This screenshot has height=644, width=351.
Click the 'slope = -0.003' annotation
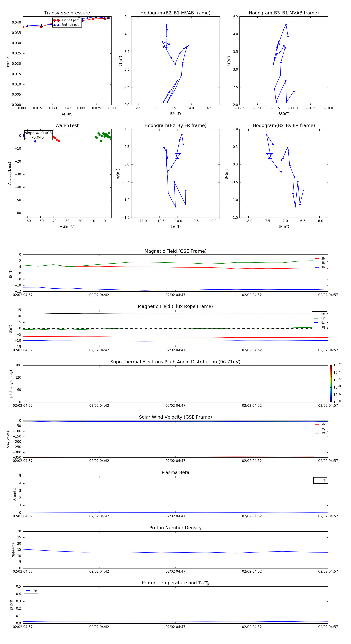pyautogui.click(x=38, y=133)
